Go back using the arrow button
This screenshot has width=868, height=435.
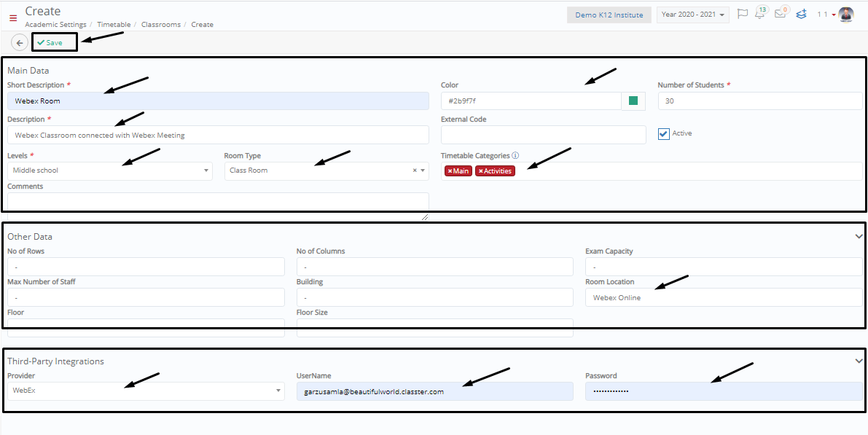point(20,42)
